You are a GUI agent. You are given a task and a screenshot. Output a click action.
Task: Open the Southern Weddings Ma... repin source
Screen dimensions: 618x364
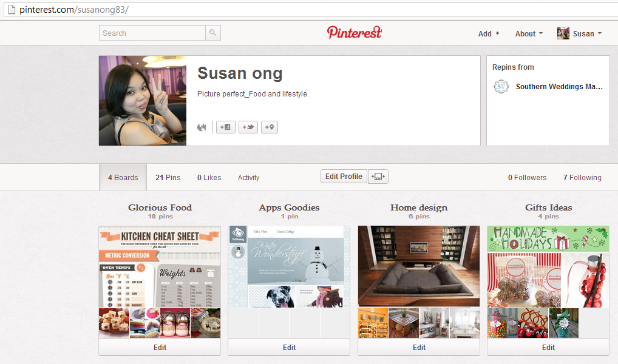559,87
